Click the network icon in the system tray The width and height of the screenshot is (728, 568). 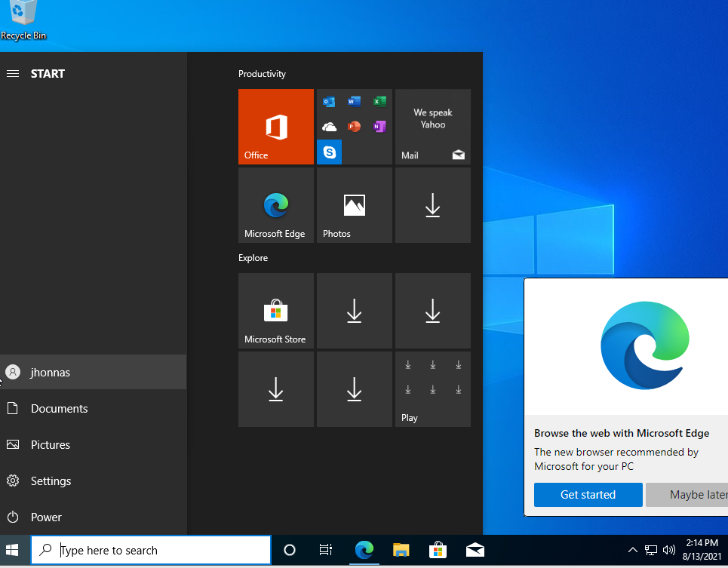(x=651, y=551)
